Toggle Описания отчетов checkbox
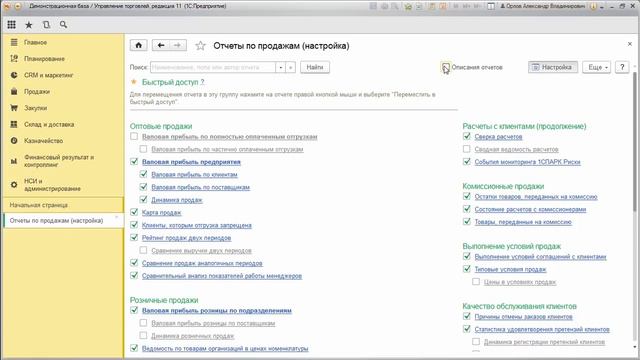The height and width of the screenshot is (360, 640). coord(445,67)
